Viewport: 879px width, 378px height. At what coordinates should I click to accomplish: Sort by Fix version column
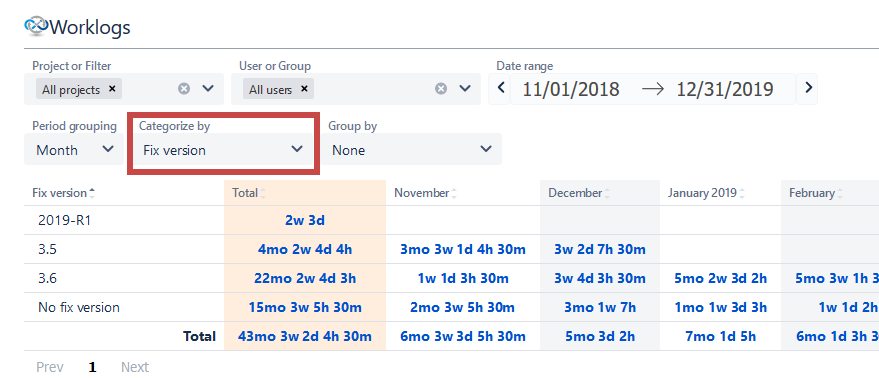click(x=63, y=193)
